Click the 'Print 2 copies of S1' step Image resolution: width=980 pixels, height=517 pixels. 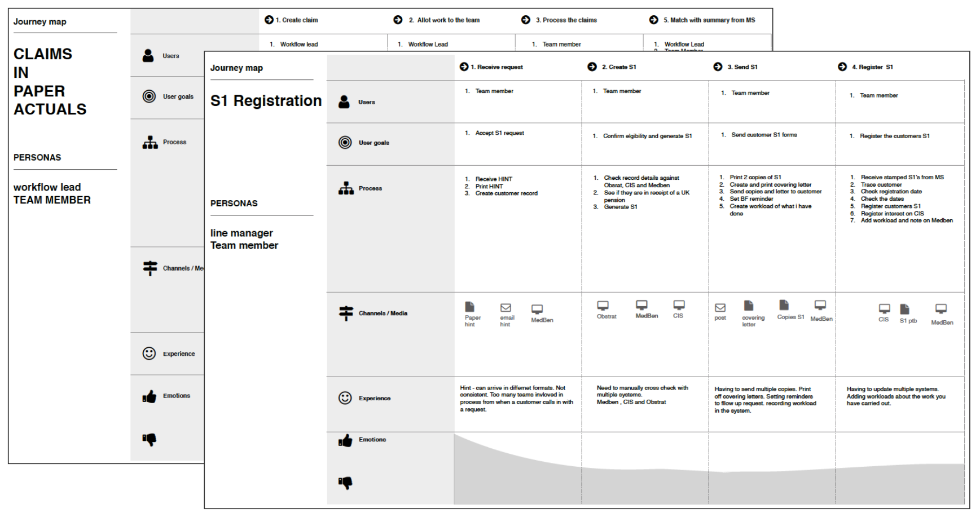755,177
